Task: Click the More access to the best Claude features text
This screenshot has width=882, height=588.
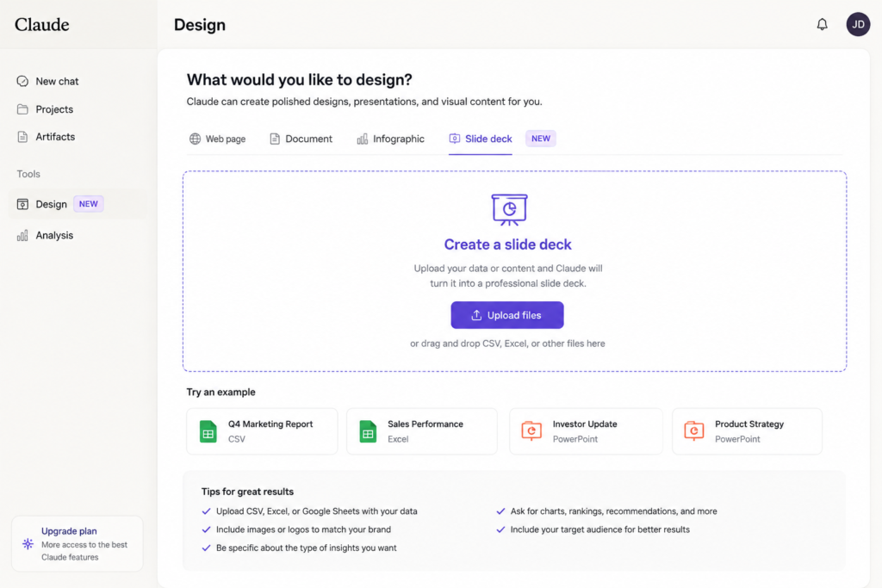Action: pyautogui.click(x=84, y=551)
